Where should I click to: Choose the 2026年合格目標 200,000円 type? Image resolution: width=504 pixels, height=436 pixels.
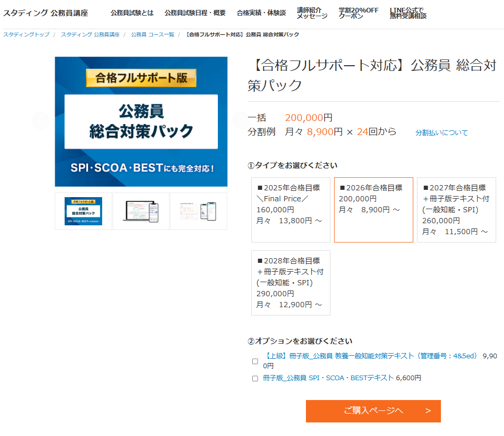[374, 210]
